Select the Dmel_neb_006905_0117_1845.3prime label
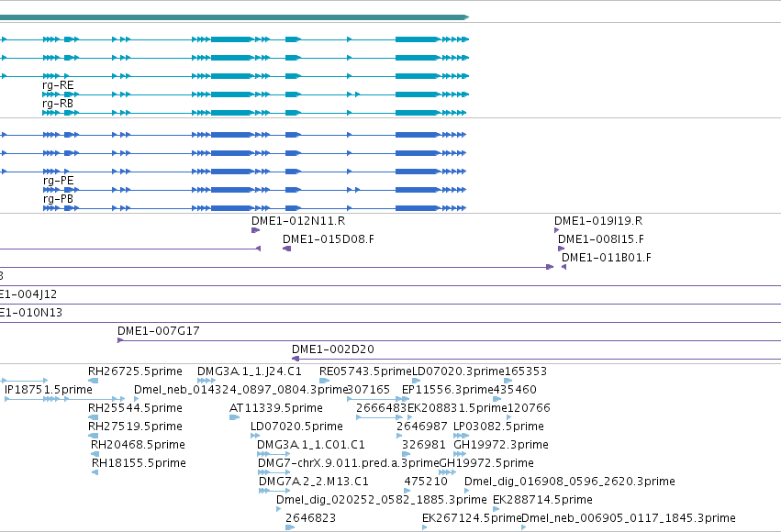Image resolution: width=781 pixels, height=532 pixels. pyautogui.click(x=629, y=518)
